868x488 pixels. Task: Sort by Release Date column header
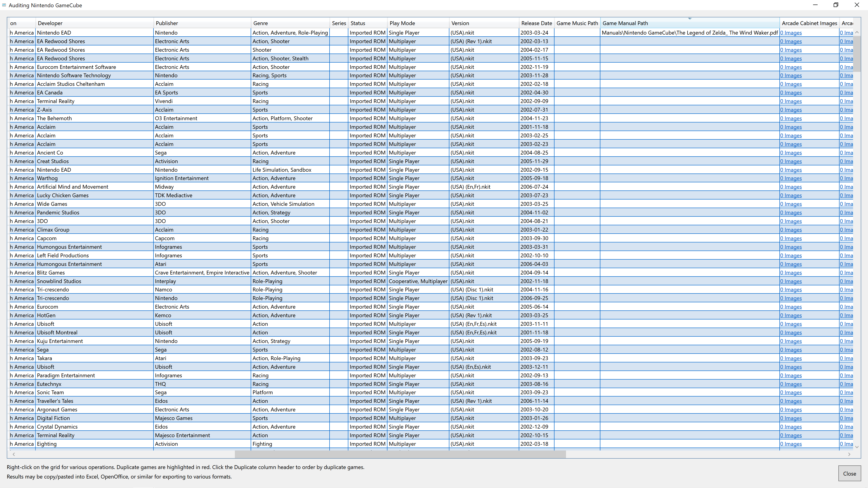click(536, 23)
